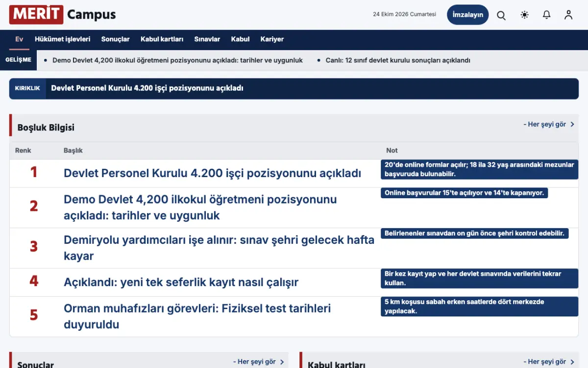Click Her şeyi gör in Boşluk Bilgisi

point(544,125)
